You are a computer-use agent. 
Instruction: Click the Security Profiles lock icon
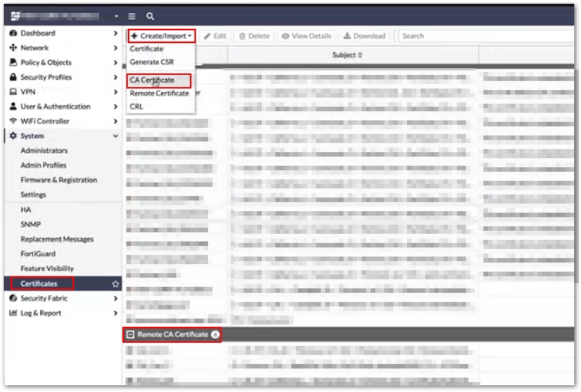14,77
